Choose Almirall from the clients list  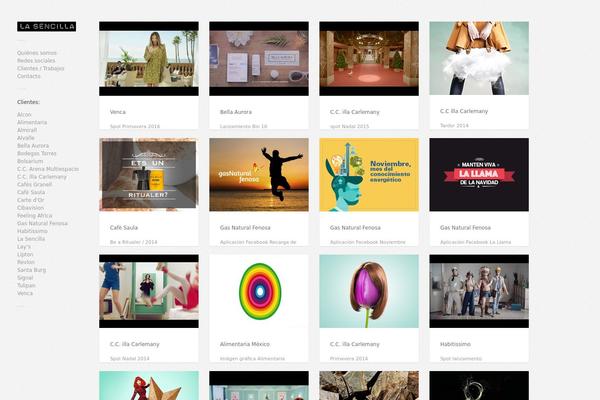tap(27, 130)
